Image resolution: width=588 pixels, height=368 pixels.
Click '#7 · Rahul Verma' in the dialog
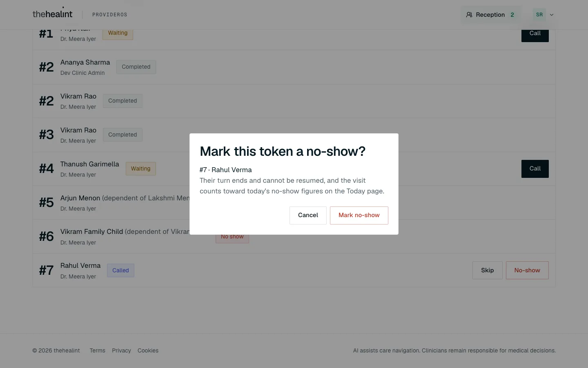[226, 170]
